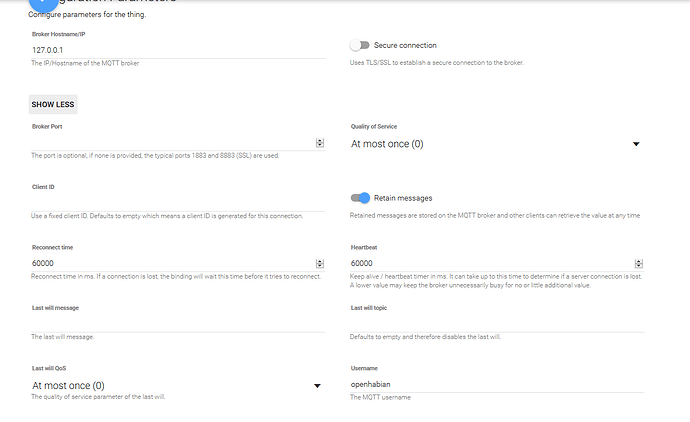This screenshot has width=690, height=422.
Task: Focus the Last will message field
Action: coord(178,323)
